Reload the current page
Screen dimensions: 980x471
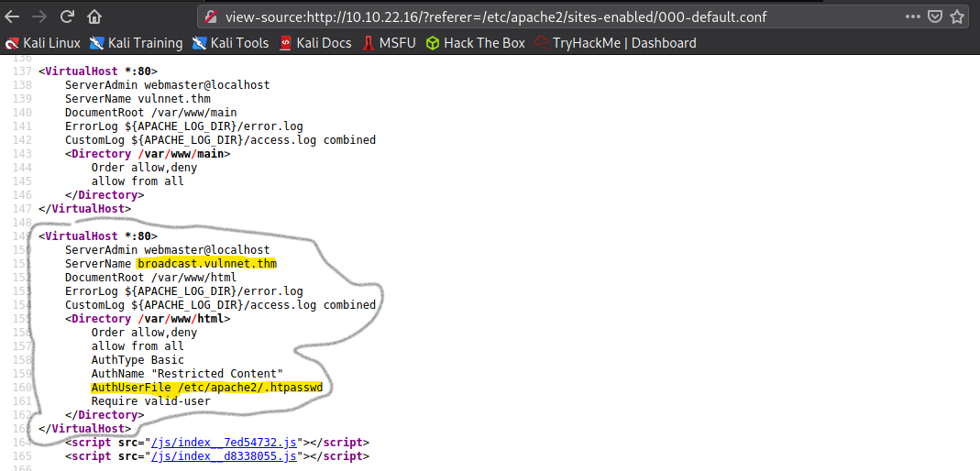[x=67, y=16]
